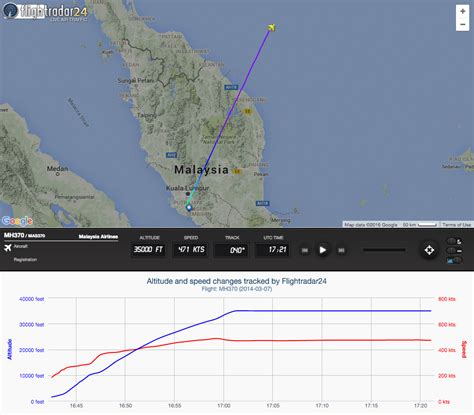This screenshot has width=474, height=415.
Task: Start flight playback with the play button
Action: pyautogui.click(x=322, y=250)
